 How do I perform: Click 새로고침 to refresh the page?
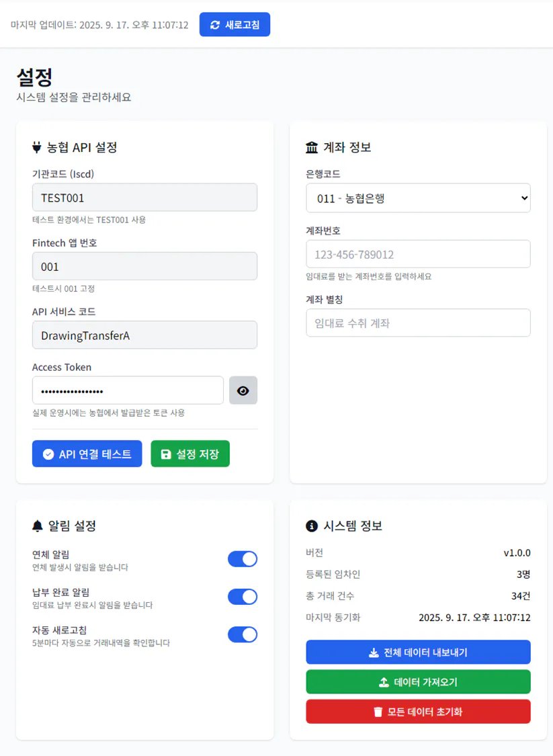(235, 24)
